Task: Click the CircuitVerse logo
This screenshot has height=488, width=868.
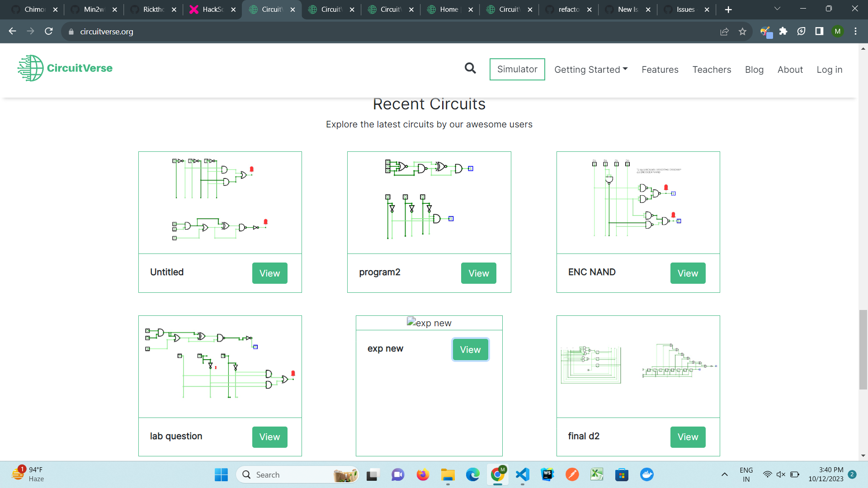Action: tap(65, 68)
